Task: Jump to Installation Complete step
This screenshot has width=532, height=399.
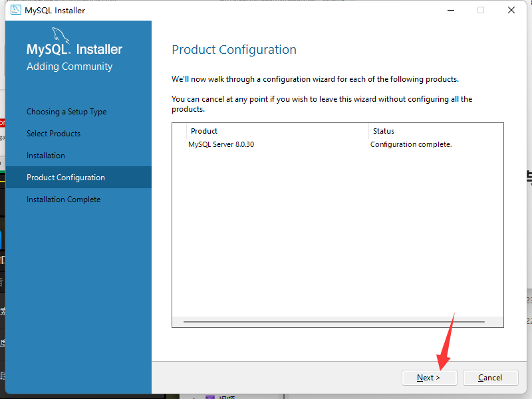Action: click(63, 199)
